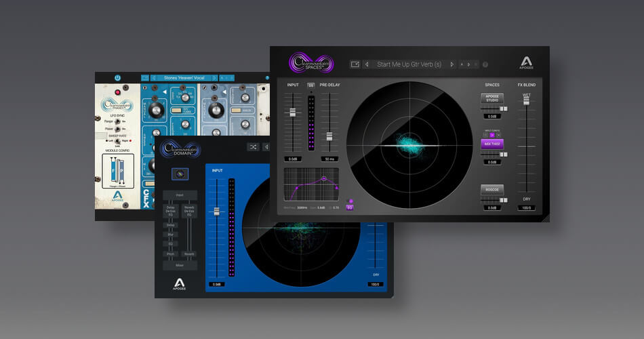Go to previous preset in Domain plugin

tap(266, 146)
